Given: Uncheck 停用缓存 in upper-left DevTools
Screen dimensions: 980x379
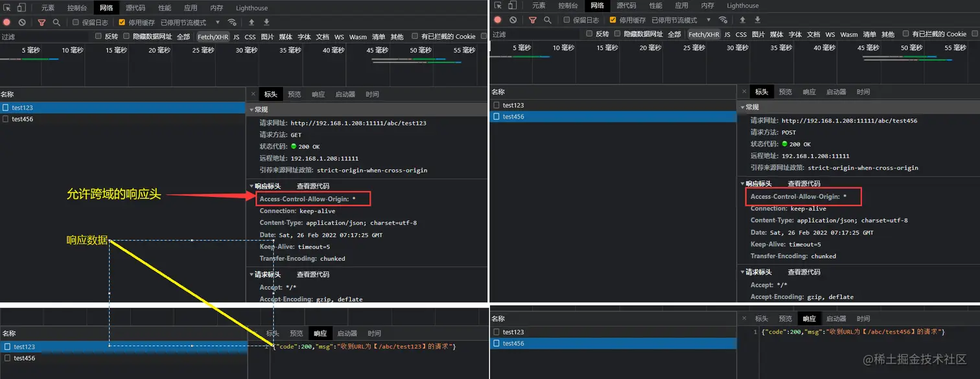Looking at the screenshot, I should [x=122, y=22].
